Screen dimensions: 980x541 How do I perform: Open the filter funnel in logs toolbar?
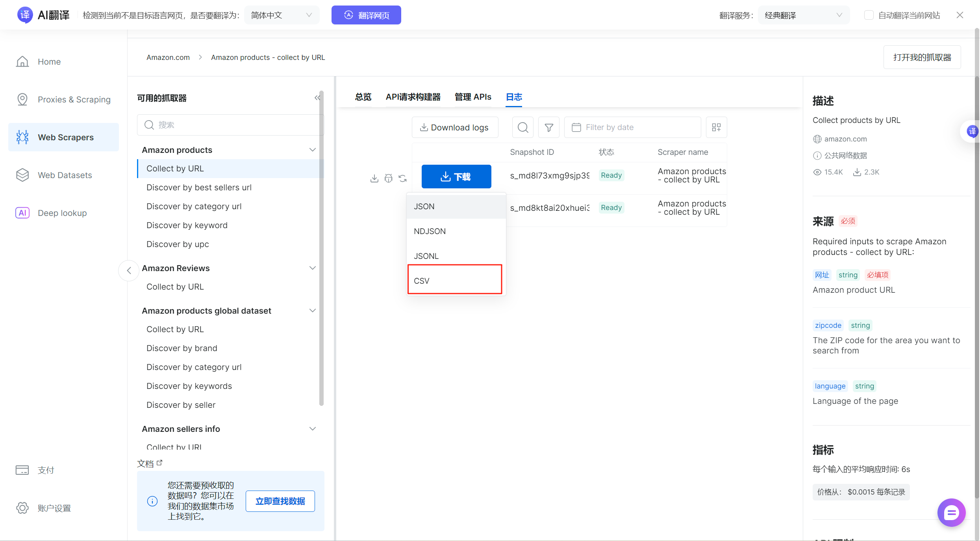[549, 127]
